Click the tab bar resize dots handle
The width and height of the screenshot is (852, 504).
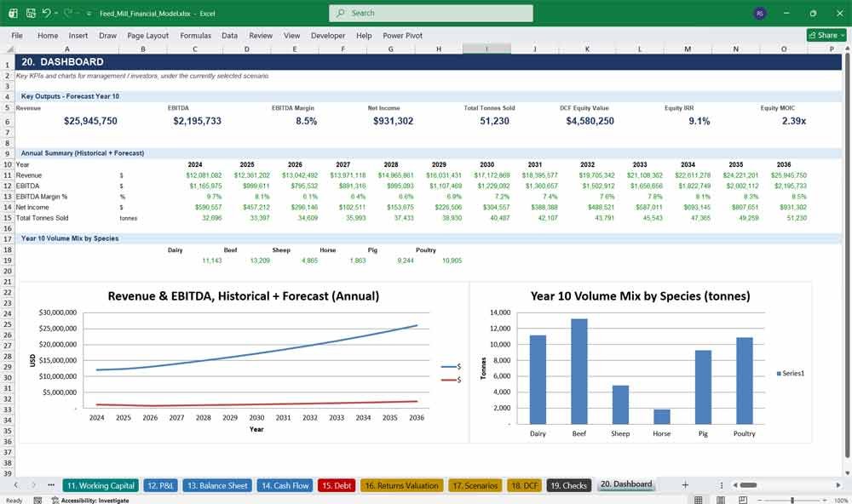click(x=722, y=485)
